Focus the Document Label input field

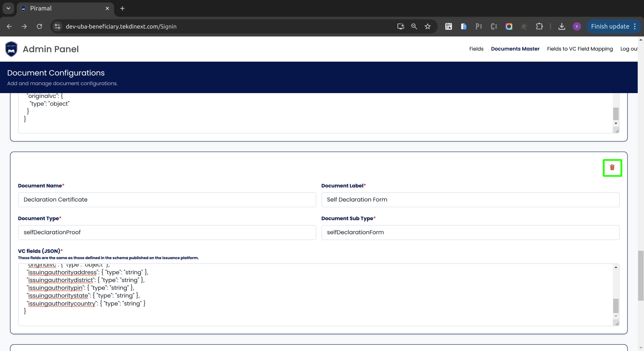click(470, 200)
